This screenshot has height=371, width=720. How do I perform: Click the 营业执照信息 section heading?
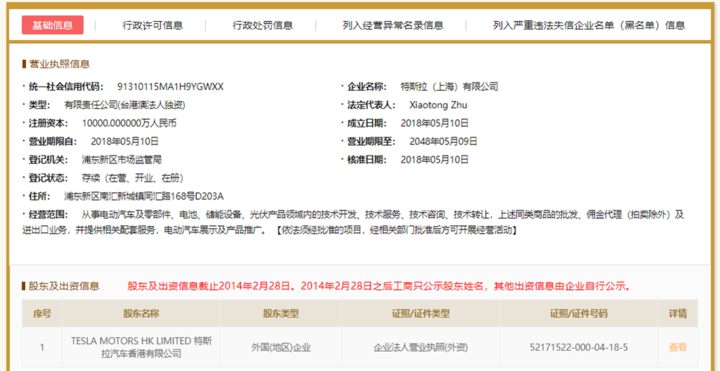(x=59, y=64)
